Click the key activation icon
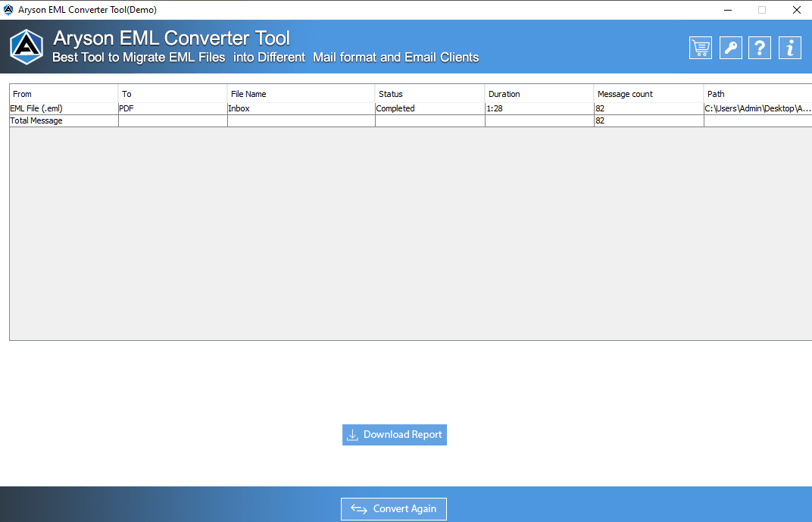Viewport: 812px width, 522px height. point(731,48)
